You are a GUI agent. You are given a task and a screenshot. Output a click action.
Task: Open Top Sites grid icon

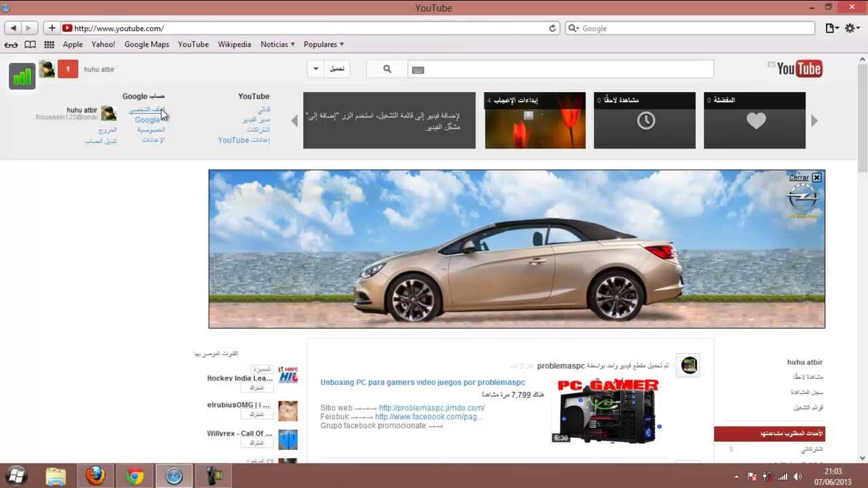49,45
